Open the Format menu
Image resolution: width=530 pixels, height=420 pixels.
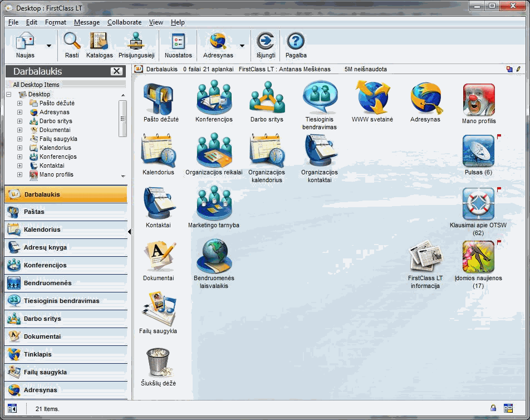56,22
